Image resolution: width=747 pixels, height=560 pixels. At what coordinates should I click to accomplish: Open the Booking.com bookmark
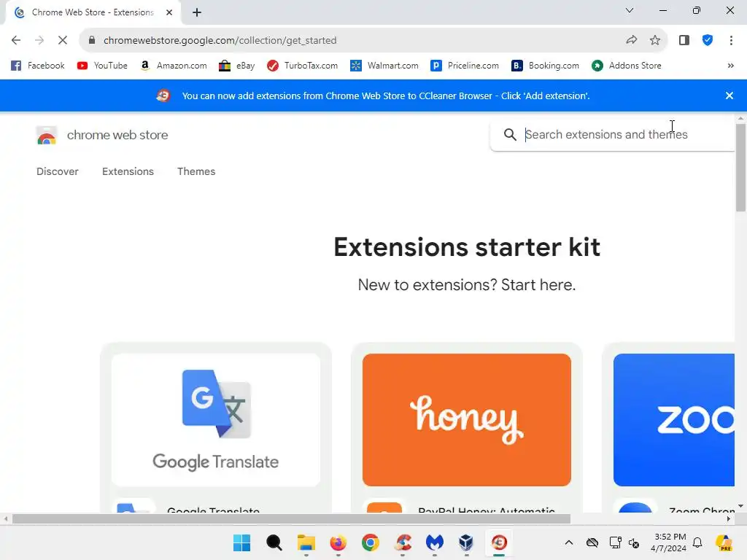pyautogui.click(x=546, y=66)
